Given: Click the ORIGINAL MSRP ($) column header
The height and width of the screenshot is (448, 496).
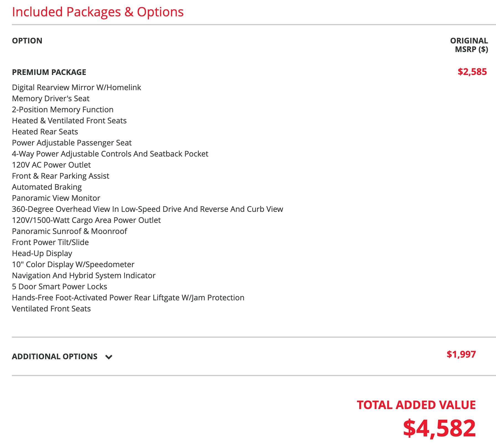Looking at the screenshot, I should [469, 45].
